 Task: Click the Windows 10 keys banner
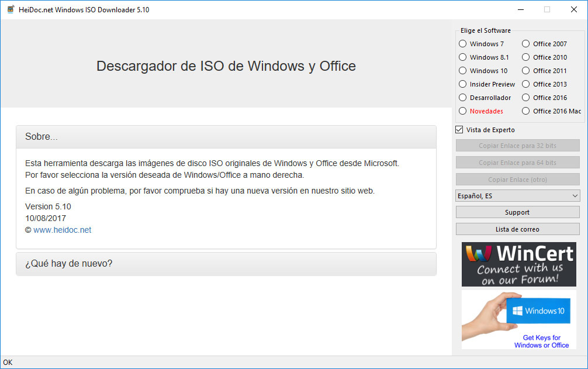click(x=518, y=319)
